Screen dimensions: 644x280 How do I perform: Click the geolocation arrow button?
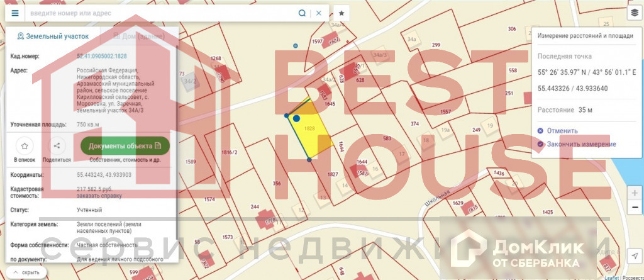point(634,256)
